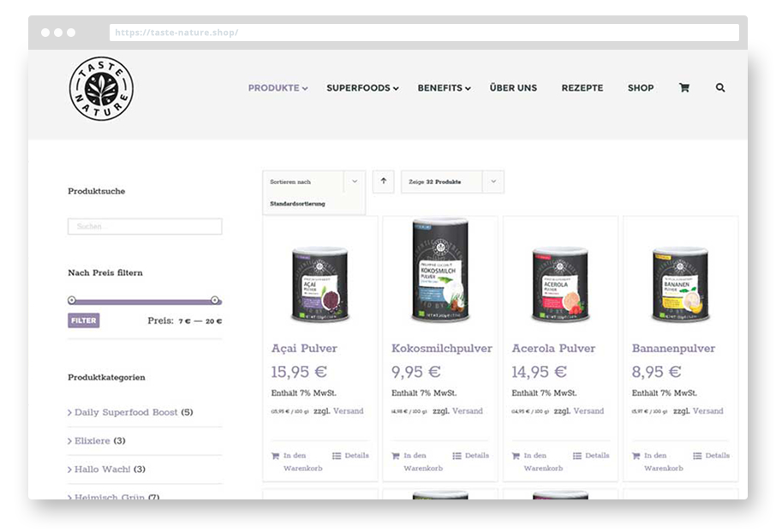Image resolution: width=782 pixels, height=532 pixels.
Task: Open Acerola Pulver product title
Action: [553, 348]
